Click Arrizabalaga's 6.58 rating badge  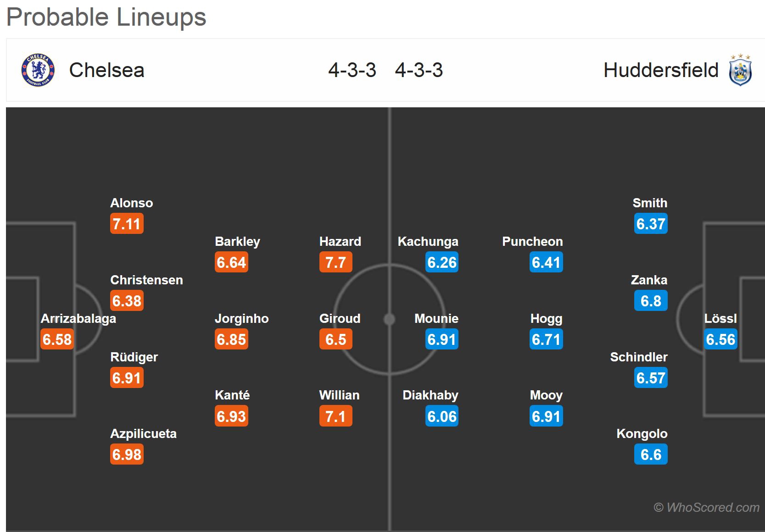click(57, 339)
